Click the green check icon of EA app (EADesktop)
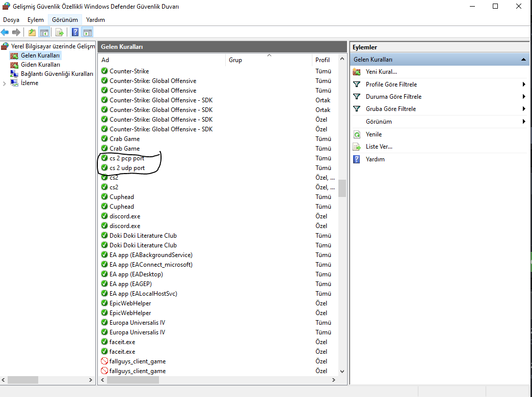This screenshot has height=397, width=532. tap(104, 274)
